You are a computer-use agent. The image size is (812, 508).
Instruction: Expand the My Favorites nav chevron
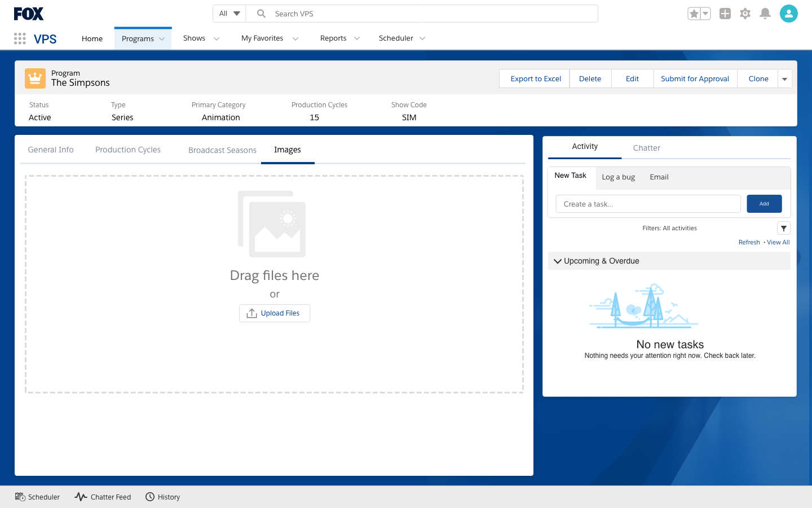coord(295,38)
